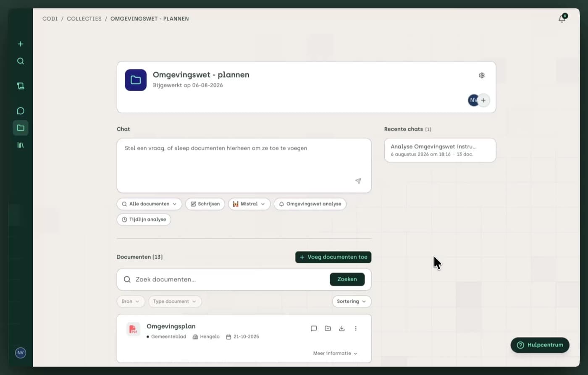The height and width of the screenshot is (375, 588).
Task: Click the Schrijven button
Action: point(205,204)
